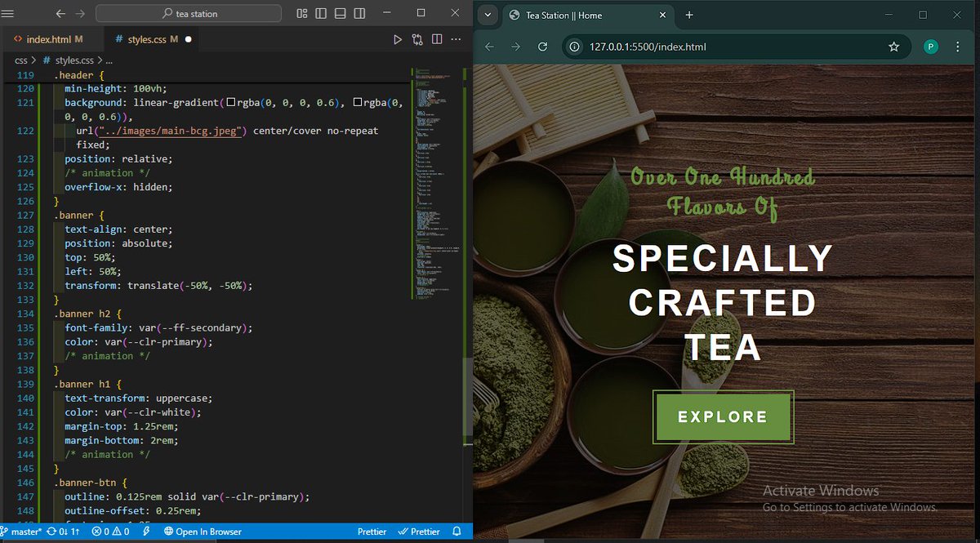
Task: Go forward in VS Code navigation history
Action: coord(80,14)
